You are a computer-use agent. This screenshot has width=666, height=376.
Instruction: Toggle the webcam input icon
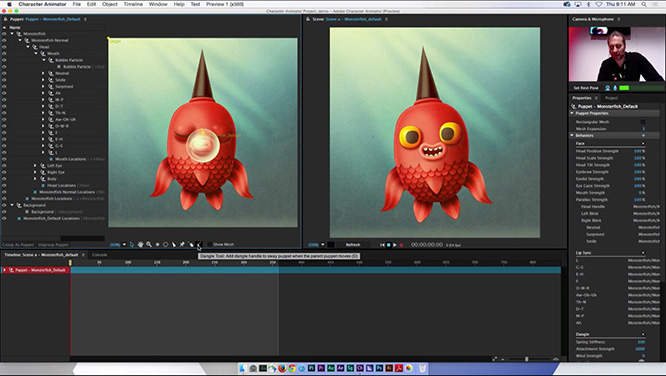point(607,88)
